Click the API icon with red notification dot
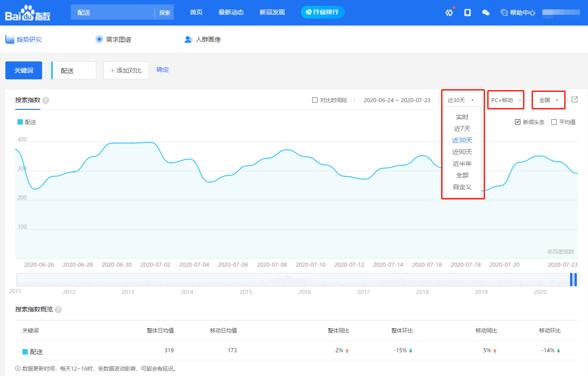 pyautogui.click(x=449, y=12)
